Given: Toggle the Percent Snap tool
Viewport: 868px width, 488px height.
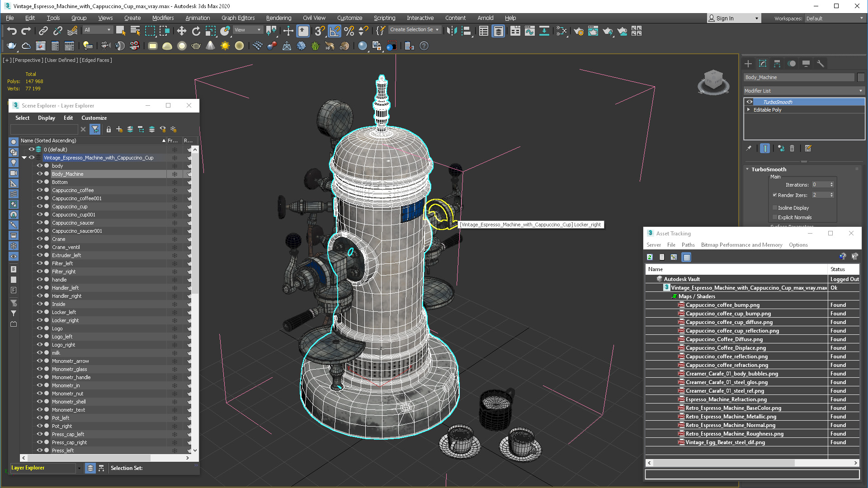Looking at the screenshot, I should coord(349,31).
